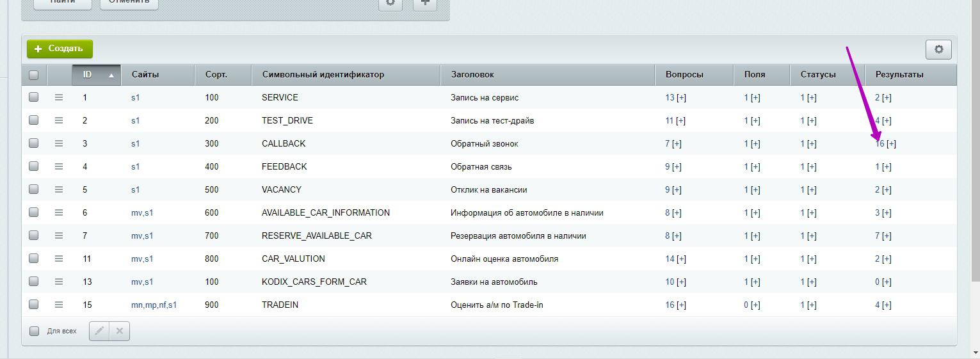The image size is (980, 359).
Task: Open row actions menu for SERVICE row
Action: coord(59,97)
